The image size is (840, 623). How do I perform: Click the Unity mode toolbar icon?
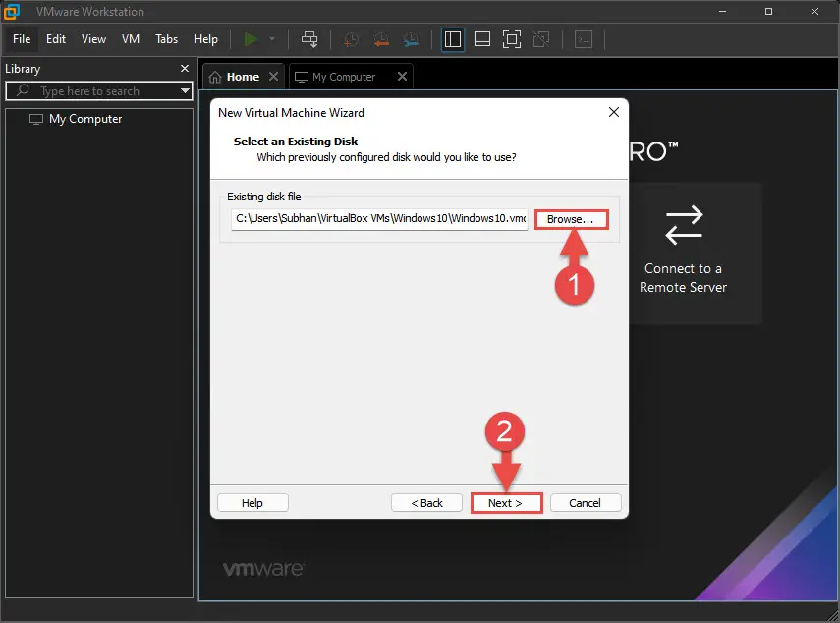(x=541, y=39)
